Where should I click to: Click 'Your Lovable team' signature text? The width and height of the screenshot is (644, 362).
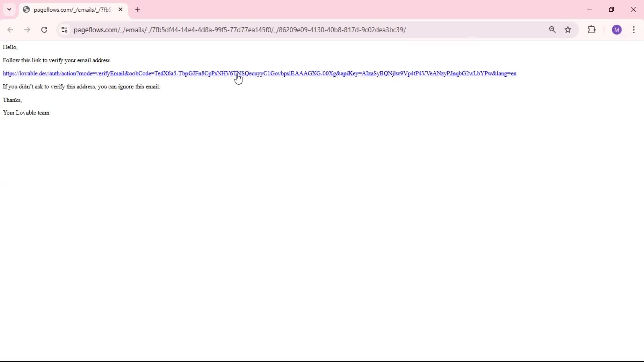[x=26, y=113]
